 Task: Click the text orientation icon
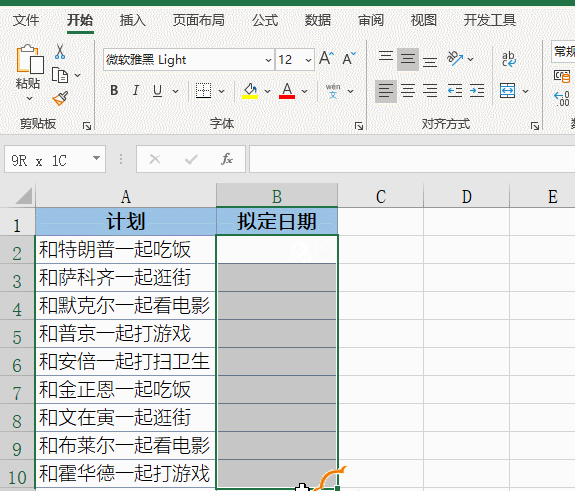click(x=455, y=59)
